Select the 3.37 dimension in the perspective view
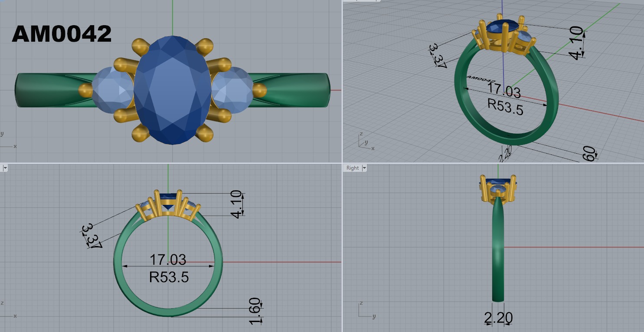Screen dimensions: 644x332 pos(438,56)
